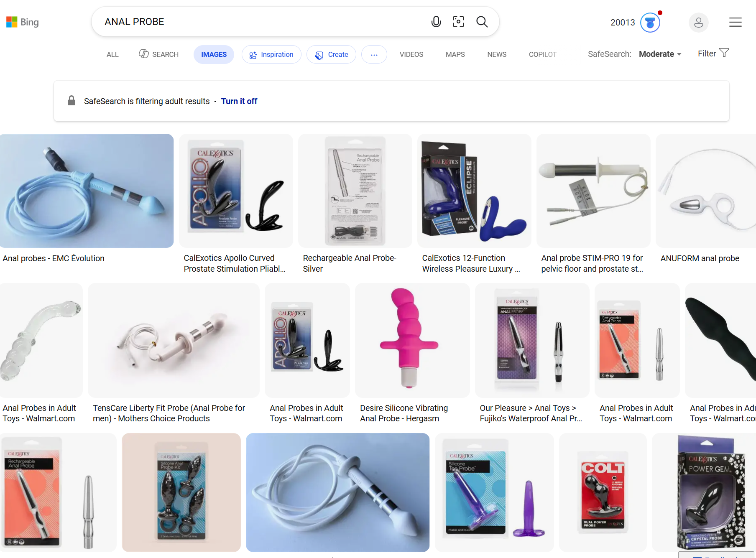Open the Filter funnel icon
Viewport: 756px width, 558px height.
pyautogui.click(x=724, y=53)
